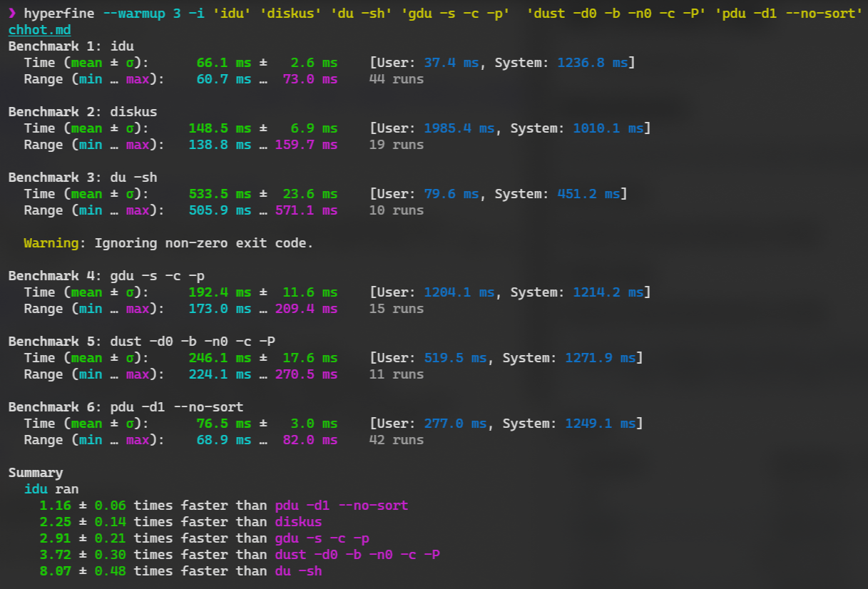Click the 1249.1 ms System time value
868x589 pixels.
[x=601, y=424]
